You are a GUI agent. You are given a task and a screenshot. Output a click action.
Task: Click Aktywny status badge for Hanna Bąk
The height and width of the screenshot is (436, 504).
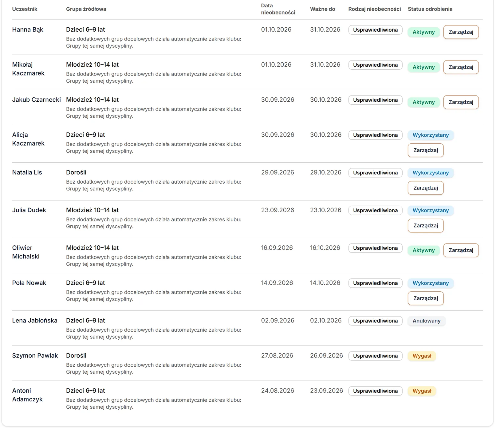point(423,32)
